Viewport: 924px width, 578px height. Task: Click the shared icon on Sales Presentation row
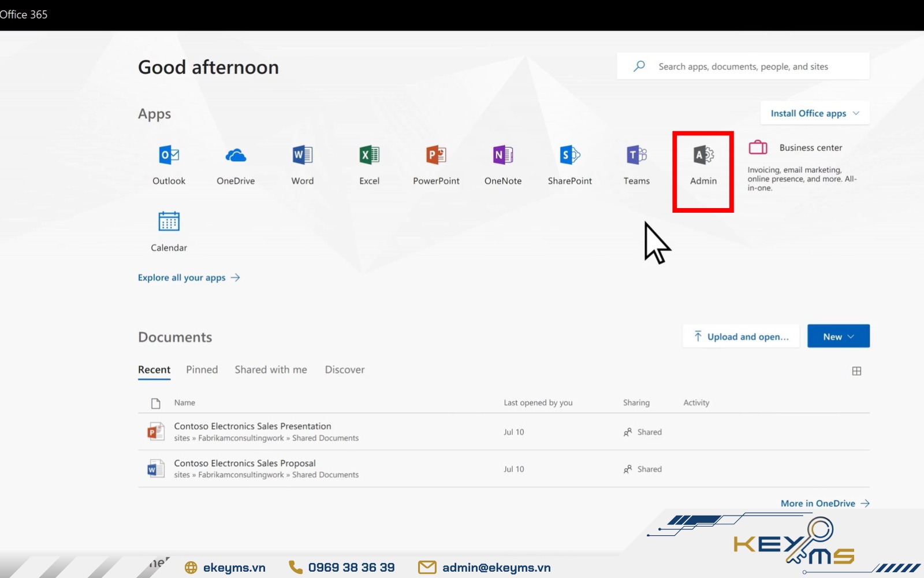pyautogui.click(x=627, y=432)
